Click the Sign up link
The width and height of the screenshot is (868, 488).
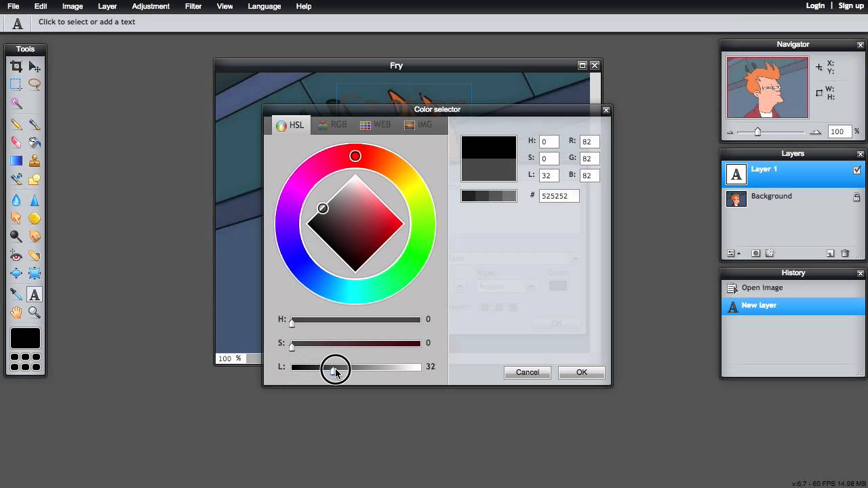pyautogui.click(x=851, y=6)
